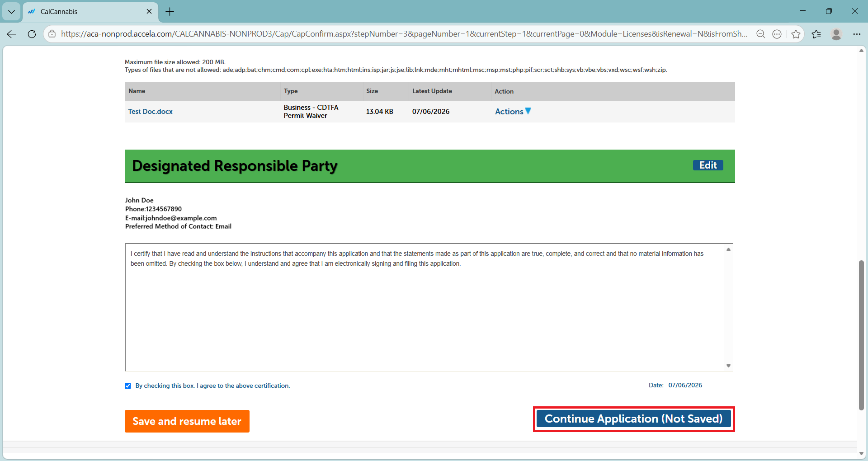868x461 pixels.
Task: Click the page vertical scrollbar thumb
Action: pos(862,335)
